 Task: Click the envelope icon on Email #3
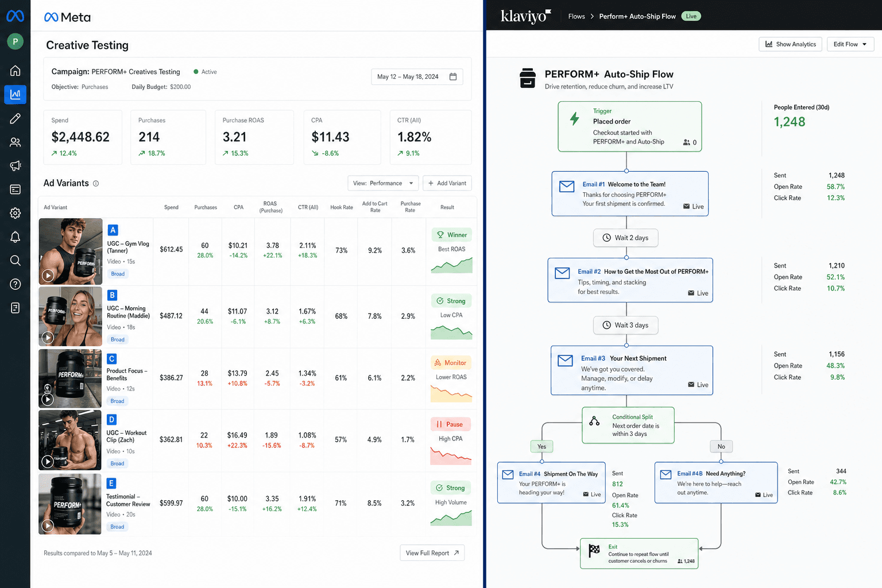(x=565, y=361)
